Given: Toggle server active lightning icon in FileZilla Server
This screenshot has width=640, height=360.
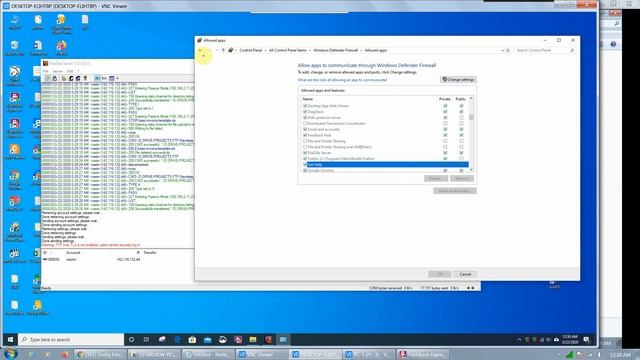Looking at the screenshot, I should pos(48,78).
